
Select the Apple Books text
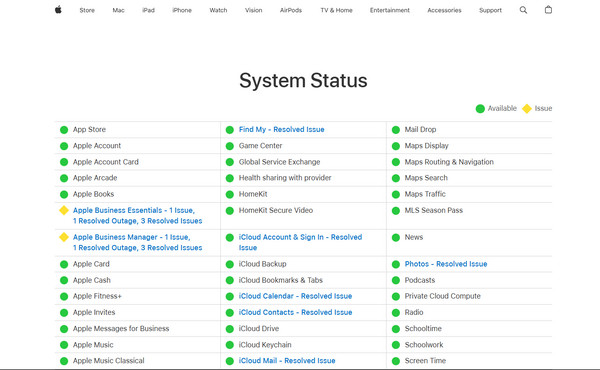(93, 194)
